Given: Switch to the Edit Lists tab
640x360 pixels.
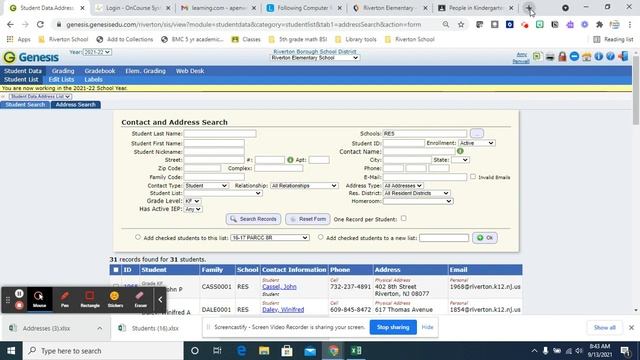Looking at the screenshot, I should (61, 80).
